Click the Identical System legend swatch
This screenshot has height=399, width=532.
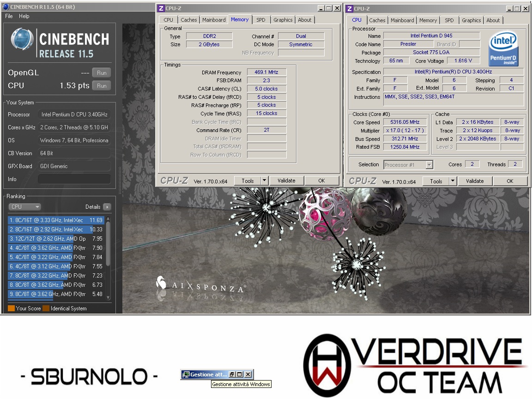(x=46, y=308)
